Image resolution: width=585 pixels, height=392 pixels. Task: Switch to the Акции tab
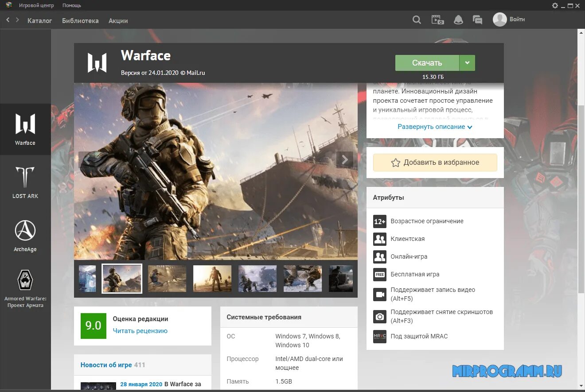click(x=118, y=21)
